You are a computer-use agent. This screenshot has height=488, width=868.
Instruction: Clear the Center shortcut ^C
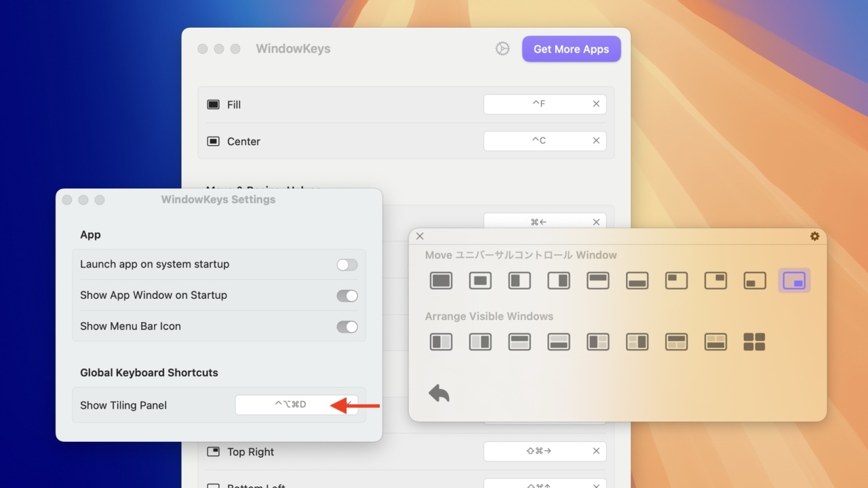point(596,140)
